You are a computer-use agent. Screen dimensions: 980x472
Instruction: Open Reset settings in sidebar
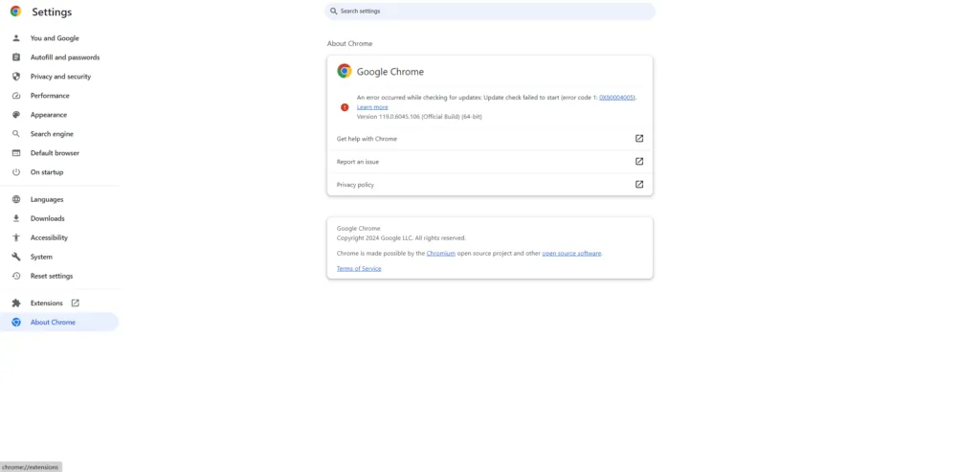coord(51,276)
